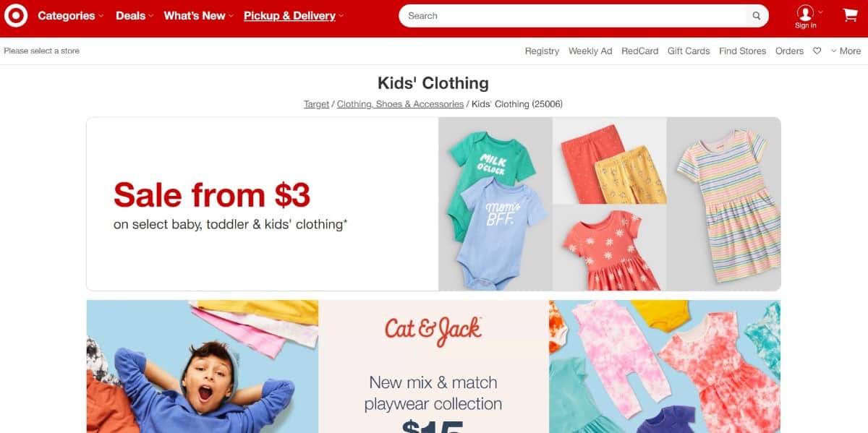Screen dimensions: 868x433
Task: Click the search magnifying glass icon
Action: click(x=757, y=16)
